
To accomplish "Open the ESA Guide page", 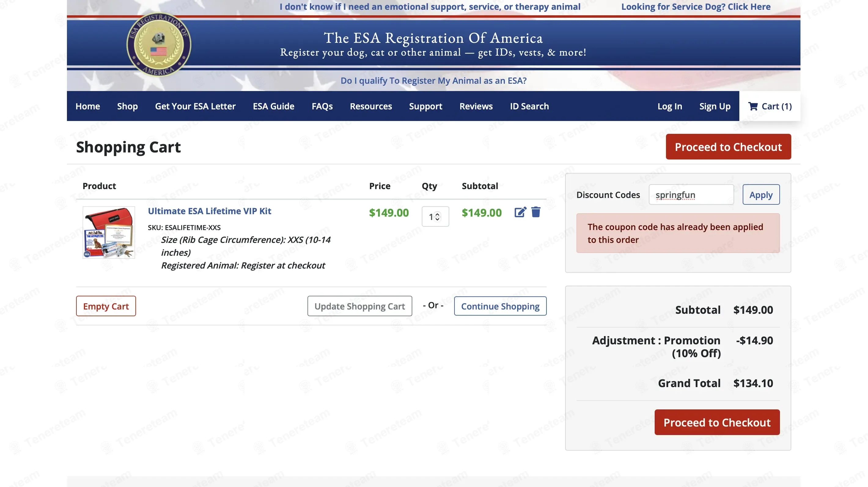I will click(274, 106).
